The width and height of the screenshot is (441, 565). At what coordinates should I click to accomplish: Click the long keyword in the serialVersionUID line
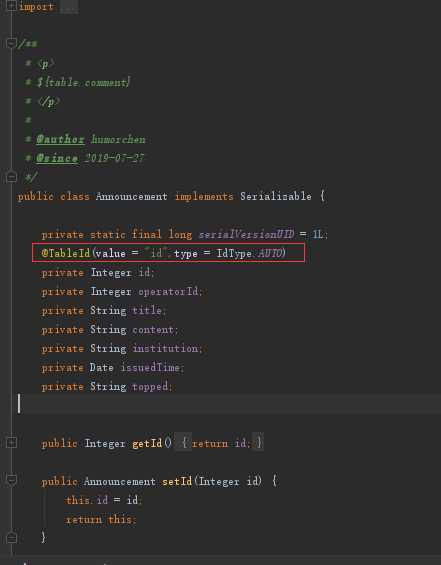[x=180, y=235]
